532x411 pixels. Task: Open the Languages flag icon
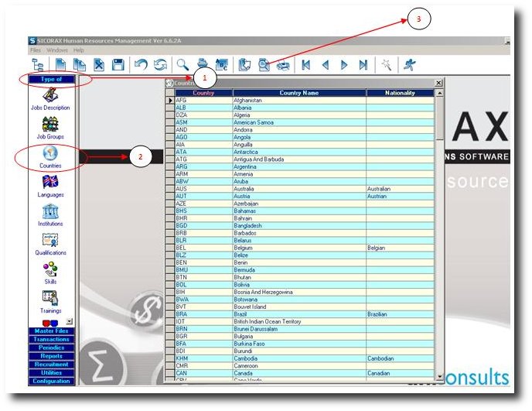pos(51,183)
